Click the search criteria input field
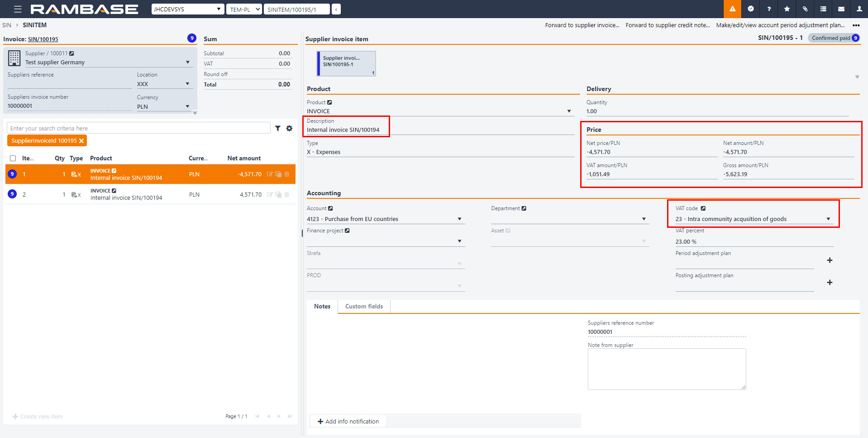The height and width of the screenshot is (438, 868). [x=138, y=128]
